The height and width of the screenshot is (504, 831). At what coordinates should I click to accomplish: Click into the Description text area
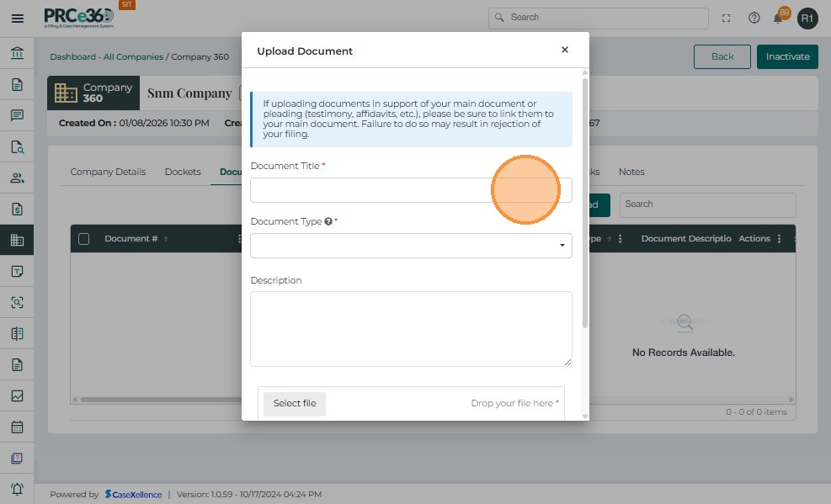pos(411,329)
